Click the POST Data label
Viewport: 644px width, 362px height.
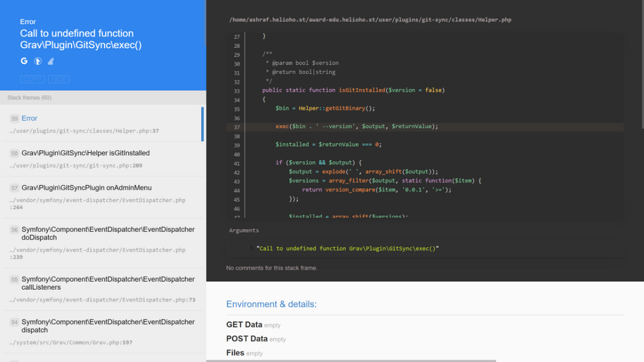(x=247, y=339)
